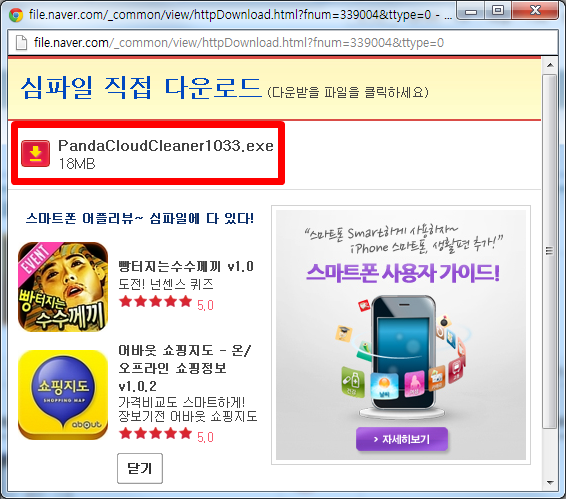This screenshot has height=499, width=566.
Task: Minimize the popup window
Action: (470, 12)
